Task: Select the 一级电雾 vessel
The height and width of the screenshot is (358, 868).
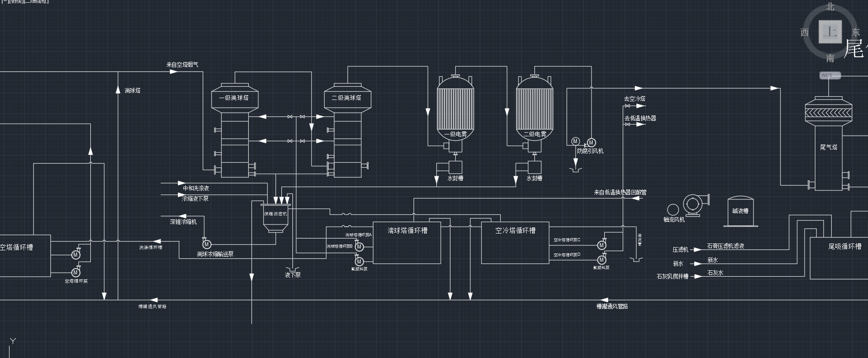Action: 455,109
